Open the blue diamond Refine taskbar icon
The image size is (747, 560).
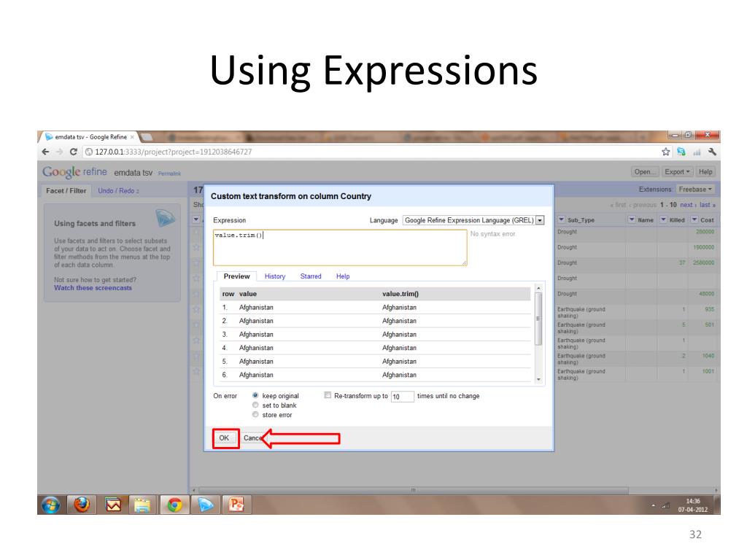point(205,505)
